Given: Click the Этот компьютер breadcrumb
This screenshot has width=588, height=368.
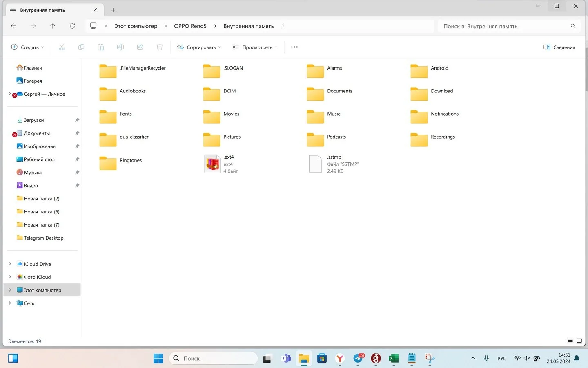Looking at the screenshot, I should click(x=136, y=26).
